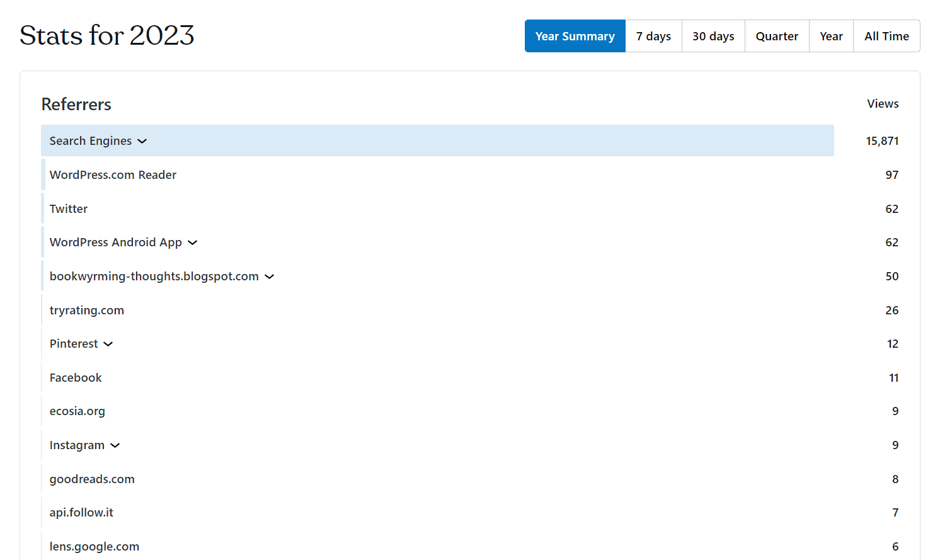
Task: Click the api.follow.it referrer
Action: pyautogui.click(x=81, y=513)
